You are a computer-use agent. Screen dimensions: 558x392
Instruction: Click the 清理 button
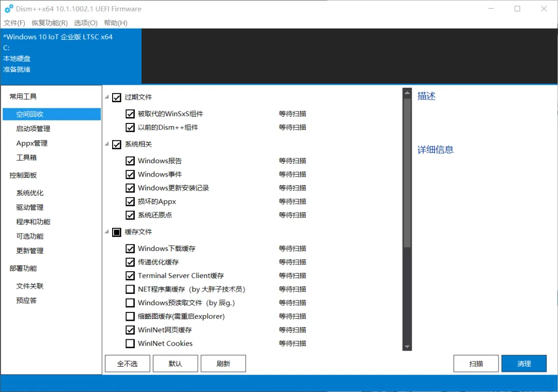pos(524,364)
